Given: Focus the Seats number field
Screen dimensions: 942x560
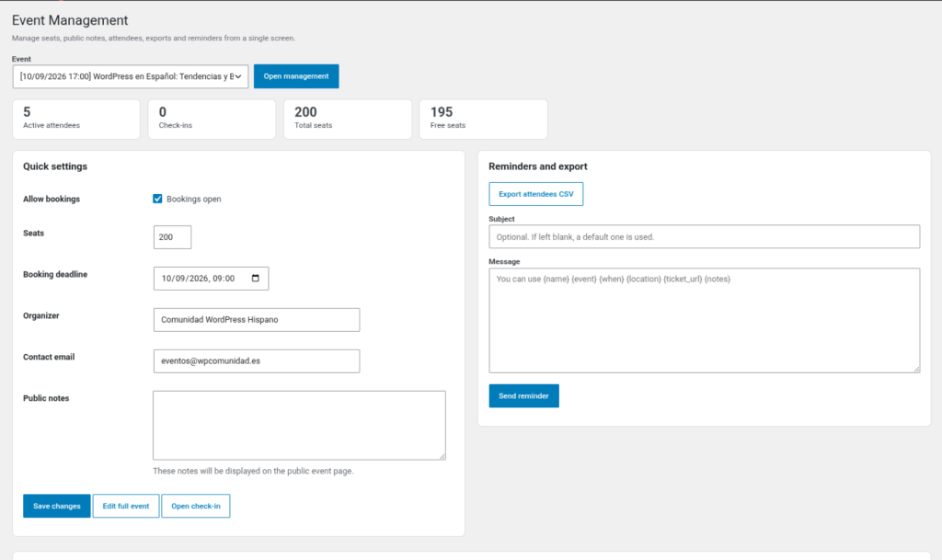Looking at the screenshot, I should pyautogui.click(x=172, y=237).
